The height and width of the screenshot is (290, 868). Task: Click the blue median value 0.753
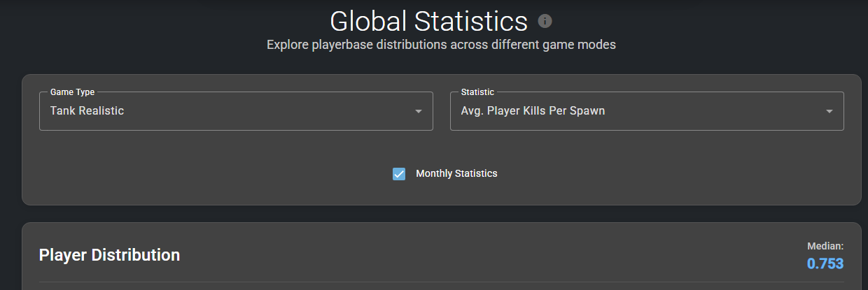(x=825, y=263)
